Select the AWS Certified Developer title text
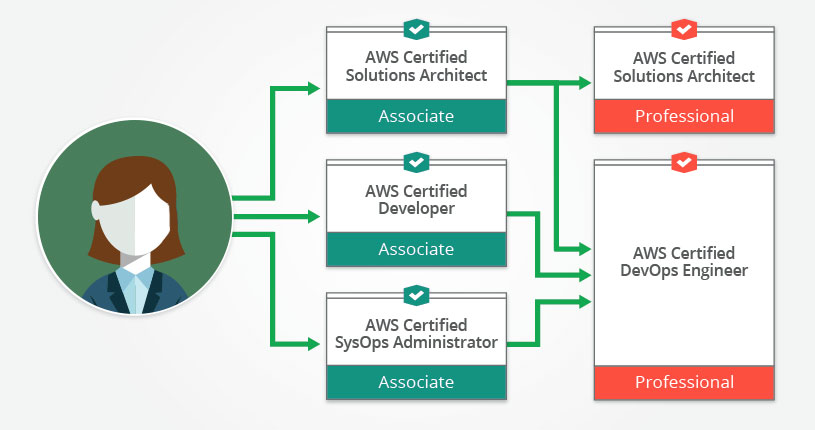This screenshot has width=815, height=430. coord(416,200)
